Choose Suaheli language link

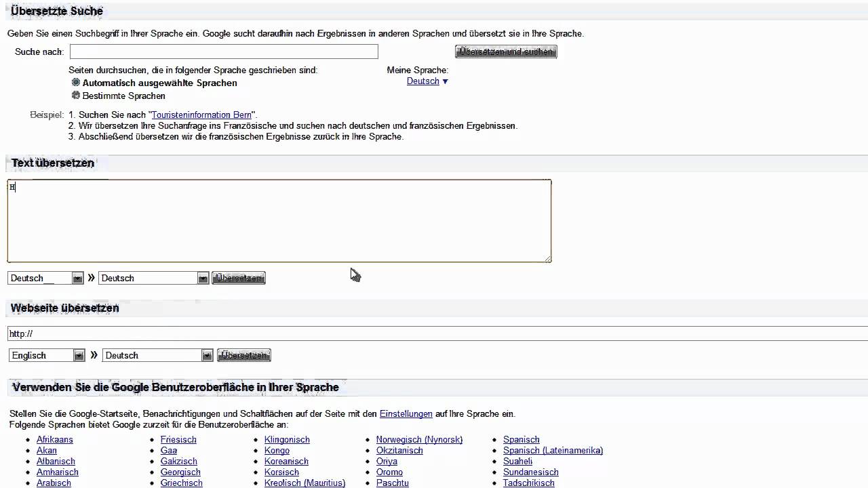517,461
